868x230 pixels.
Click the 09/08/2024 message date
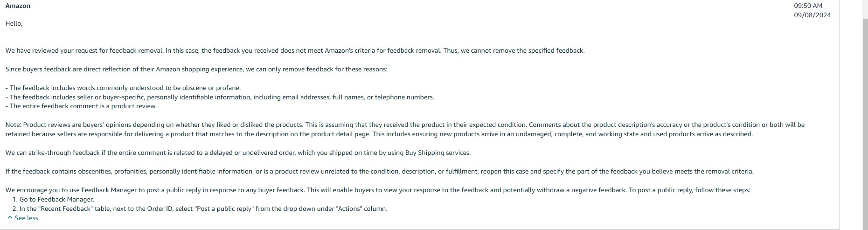tap(812, 15)
